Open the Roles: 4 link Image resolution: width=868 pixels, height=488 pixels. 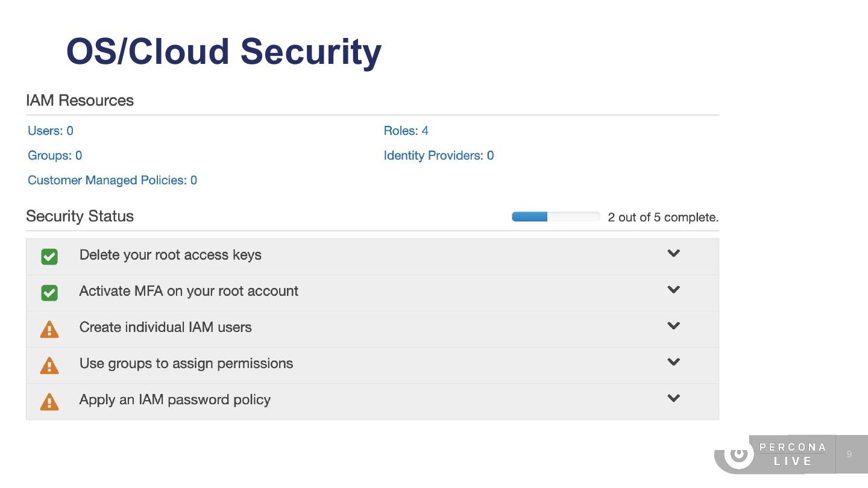406,131
